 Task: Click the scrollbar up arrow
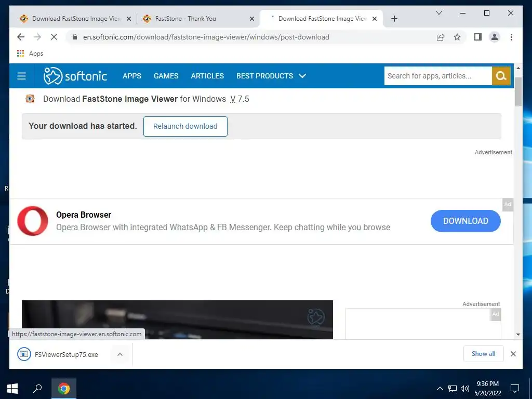518,68
